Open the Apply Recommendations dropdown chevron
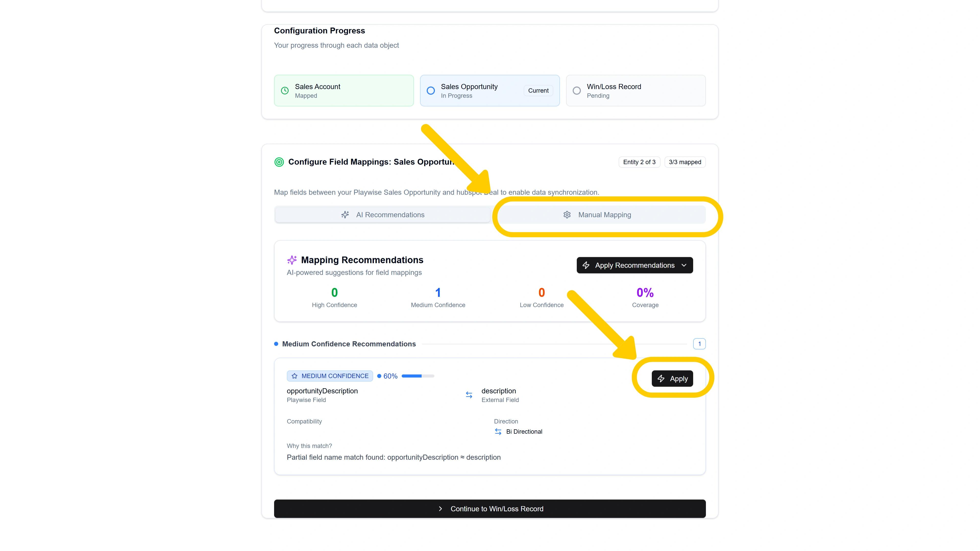 click(684, 265)
